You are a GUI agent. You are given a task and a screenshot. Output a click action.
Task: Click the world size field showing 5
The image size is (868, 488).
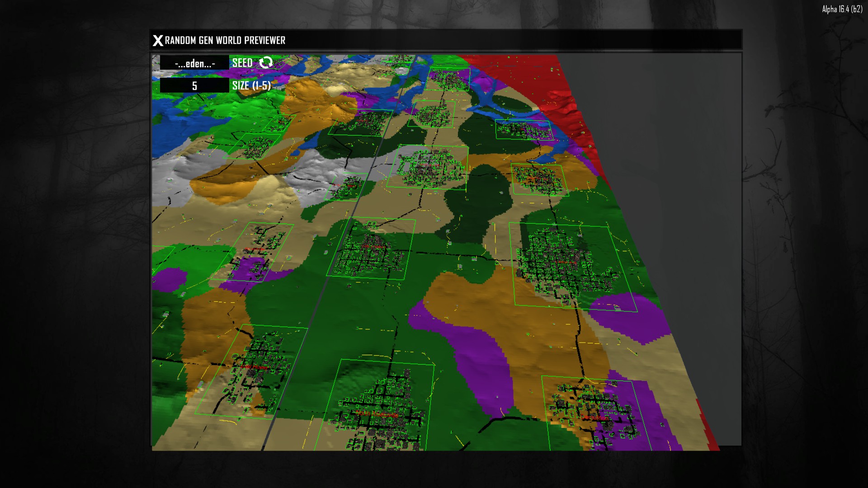click(194, 85)
